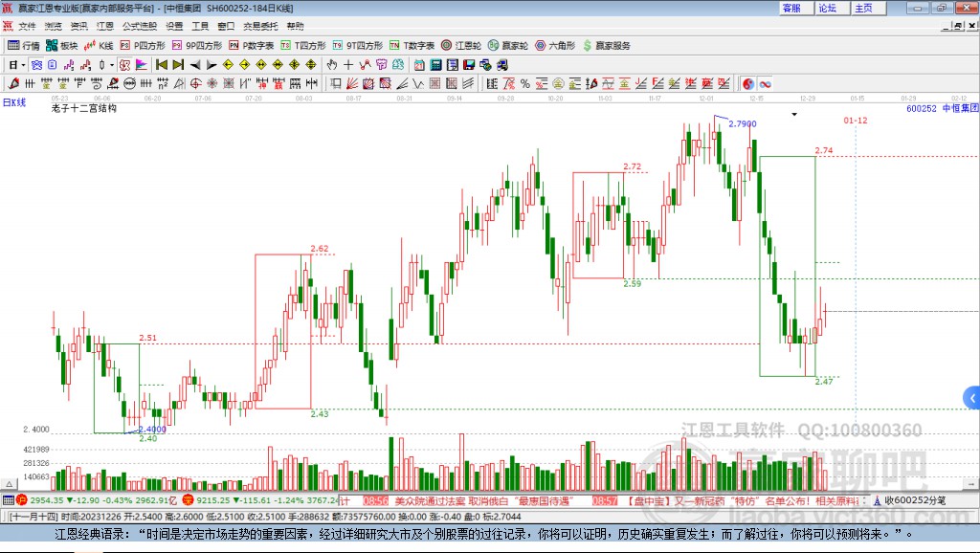Screen dimensions: 980x553
Task: Open the calendar date icon
Action: point(419,65)
